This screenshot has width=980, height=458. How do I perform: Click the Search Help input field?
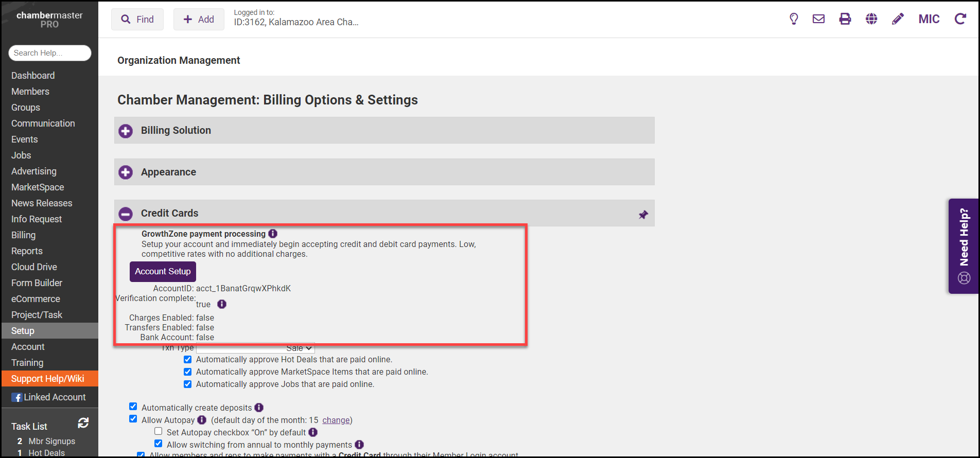50,53
